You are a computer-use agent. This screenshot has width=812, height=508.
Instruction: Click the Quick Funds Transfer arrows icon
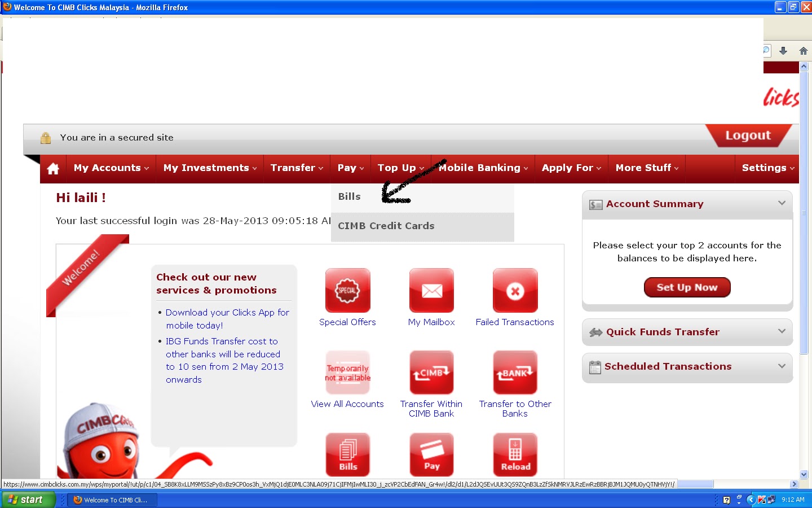(x=596, y=332)
